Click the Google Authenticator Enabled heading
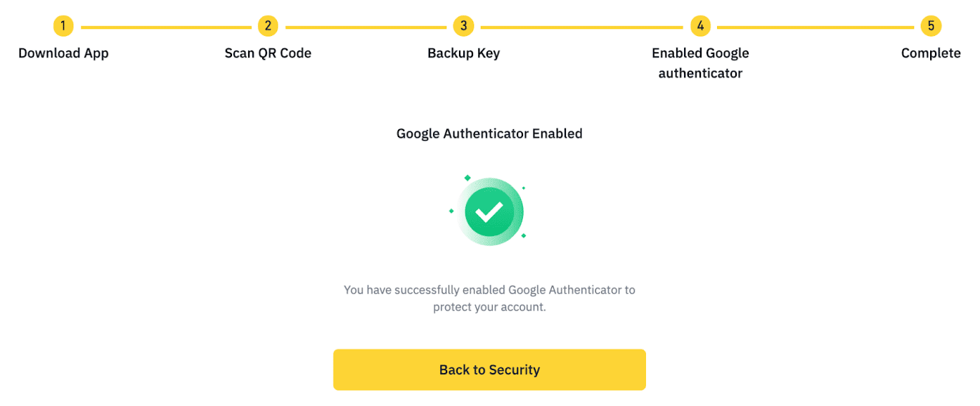This screenshot has height=406, width=980. pyautogui.click(x=490, y=133)
